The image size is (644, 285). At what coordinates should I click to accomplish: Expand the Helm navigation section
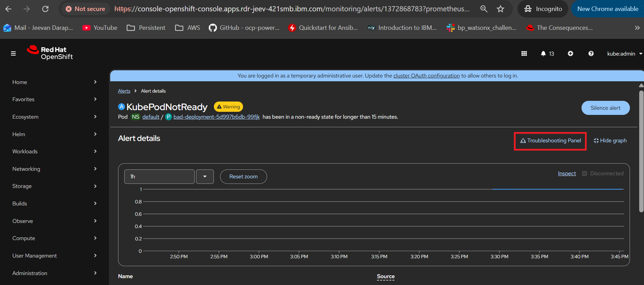point(54,134)
